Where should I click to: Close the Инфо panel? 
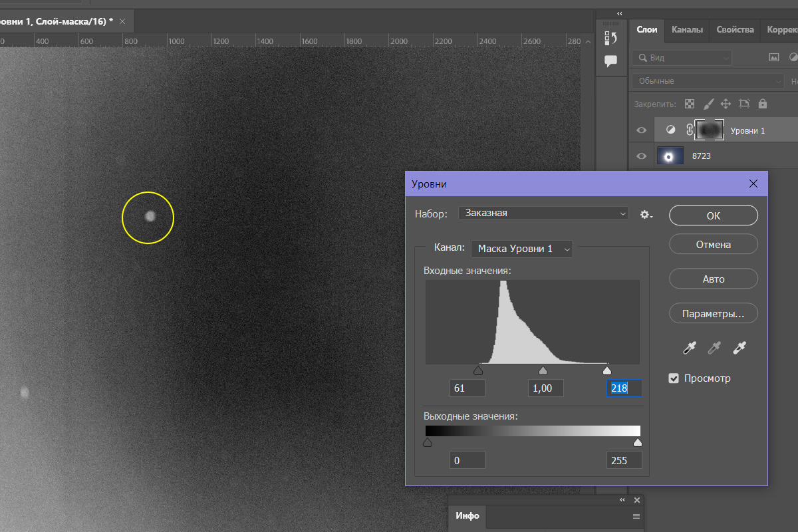pos(637,500)
